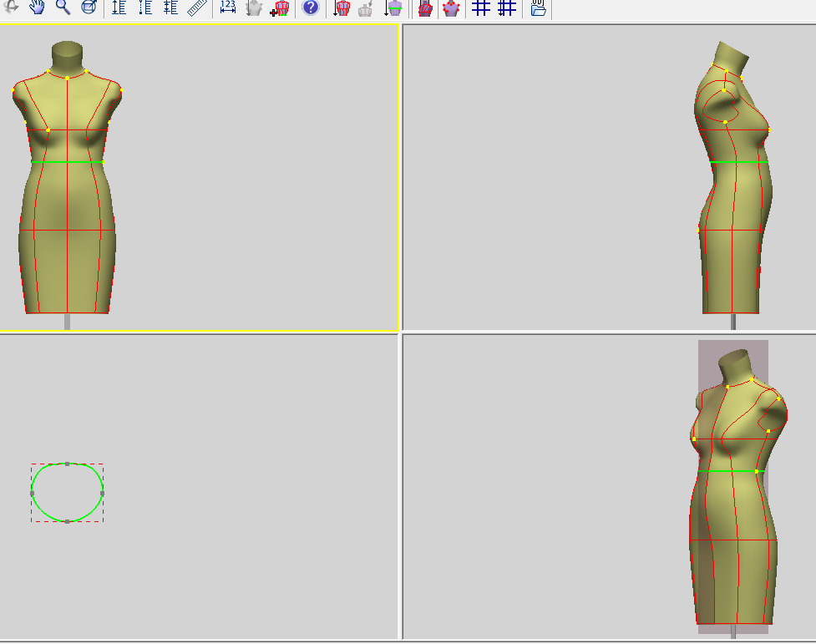816x644 pixels.
Task: Click the add red mannequin plus icon
Action: (x=280, y=8)
